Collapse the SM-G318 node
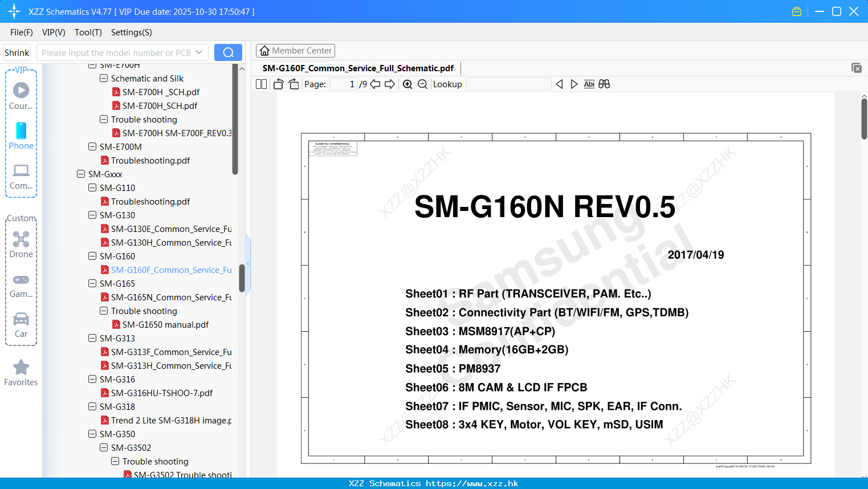This screenshot has width=868, height=489. 92,406
